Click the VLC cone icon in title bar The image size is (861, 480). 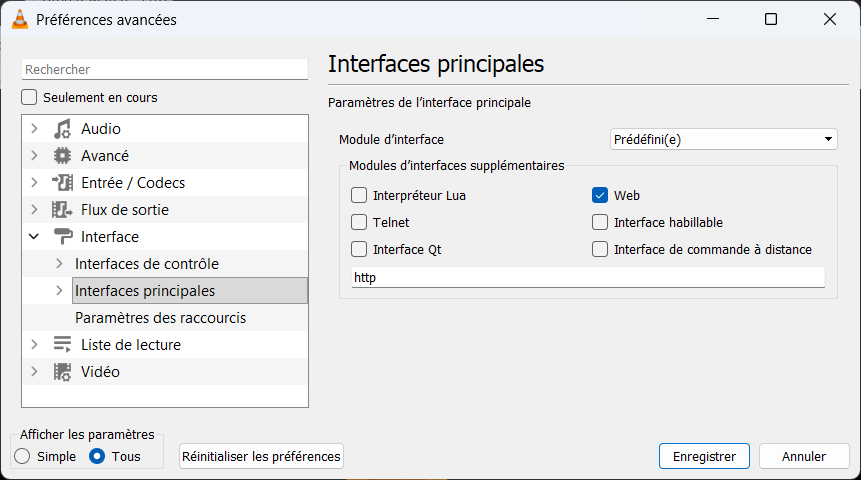tap(19, 19)
